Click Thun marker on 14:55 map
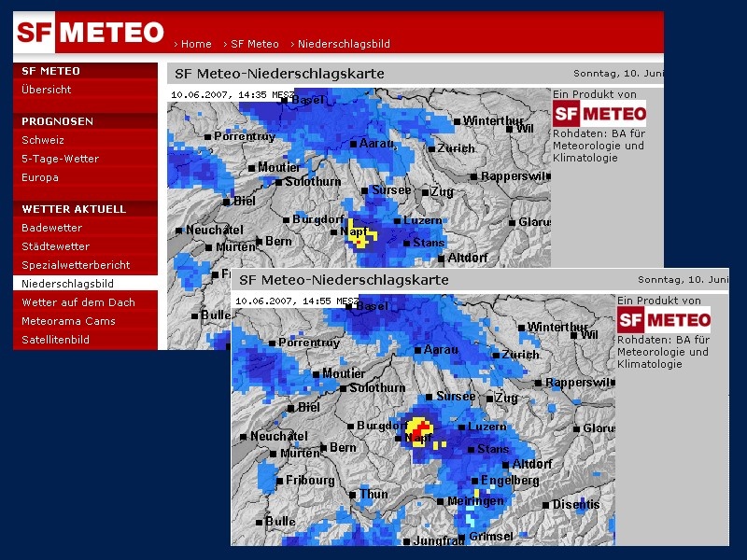The width and height of the screenshot is (747, 560). [353, 495]
